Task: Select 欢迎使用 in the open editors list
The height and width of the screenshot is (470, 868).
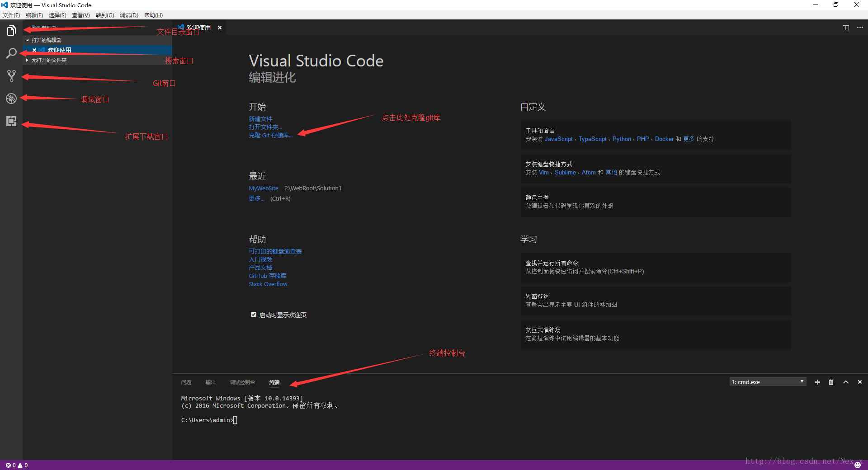Action: click(x=97, y=50)
